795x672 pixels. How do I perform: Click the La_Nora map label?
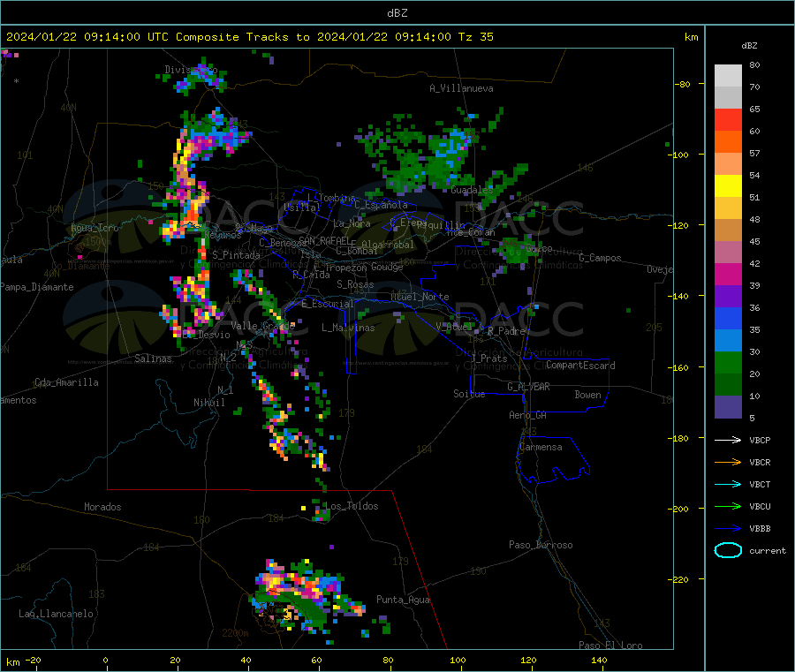[x=352, y=223]
